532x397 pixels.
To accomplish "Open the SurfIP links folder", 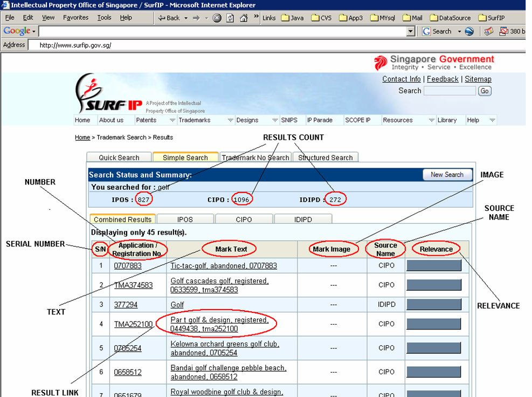I will pos(491,18).
